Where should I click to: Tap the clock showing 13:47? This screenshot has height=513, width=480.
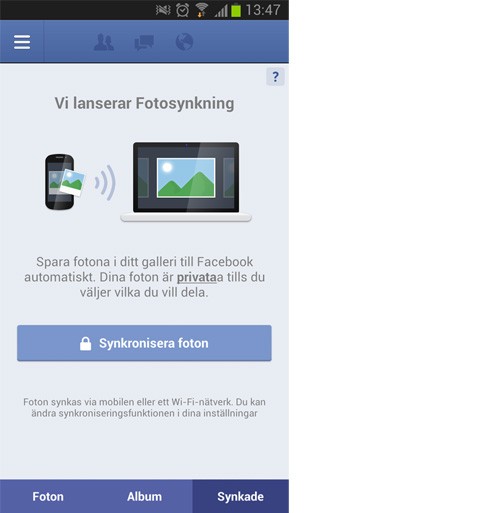[x=263, y=10]
